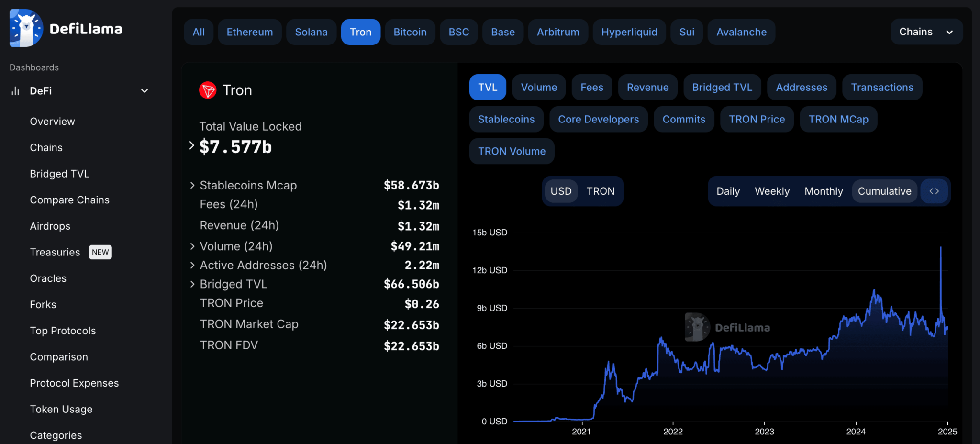The height and width of the screenshot is (444, 980).
Task: Open the Chains dropdown menu
Action: pos(925,32)
